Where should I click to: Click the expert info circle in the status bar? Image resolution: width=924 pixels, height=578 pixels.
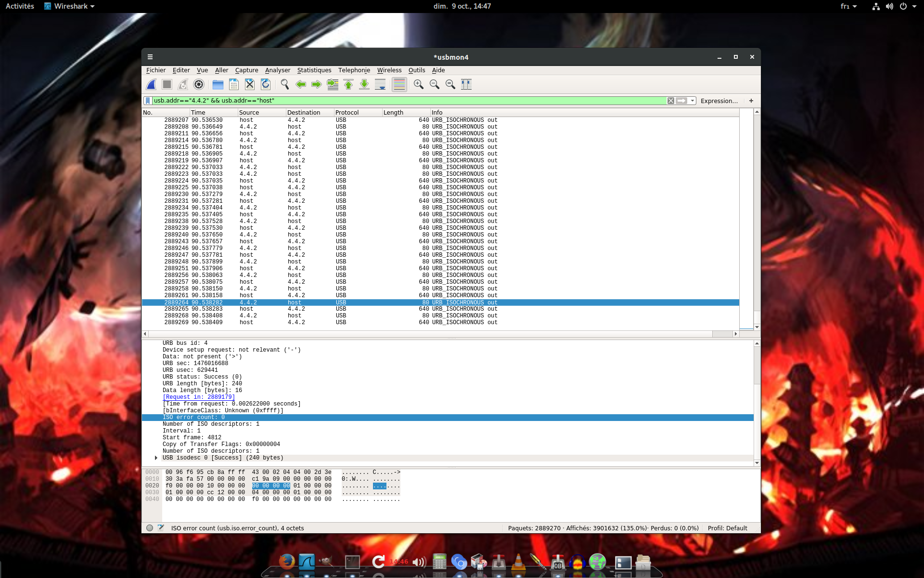(150, 528)
